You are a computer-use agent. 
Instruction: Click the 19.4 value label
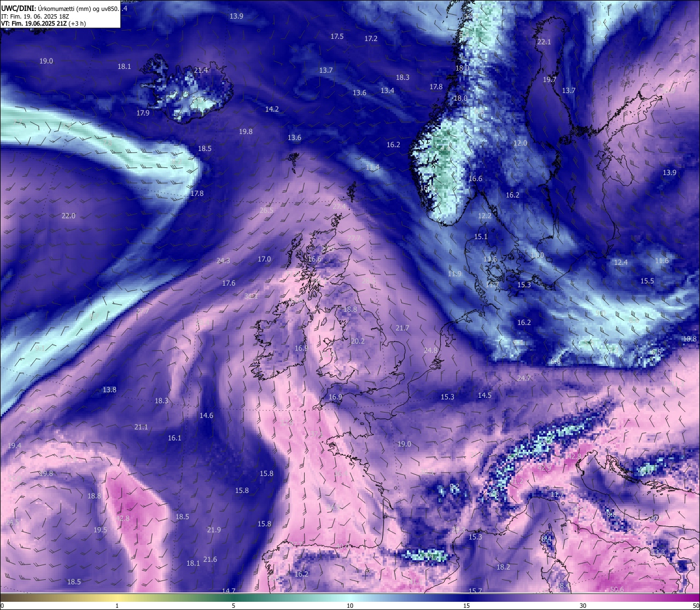(x=14, y=446)
